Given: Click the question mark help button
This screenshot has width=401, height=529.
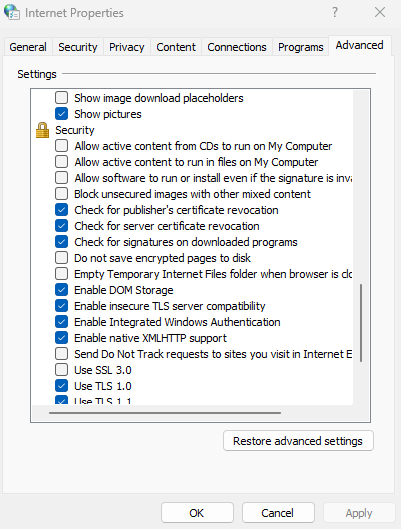Looking at the screenshot, I should (x=335, y=12).
